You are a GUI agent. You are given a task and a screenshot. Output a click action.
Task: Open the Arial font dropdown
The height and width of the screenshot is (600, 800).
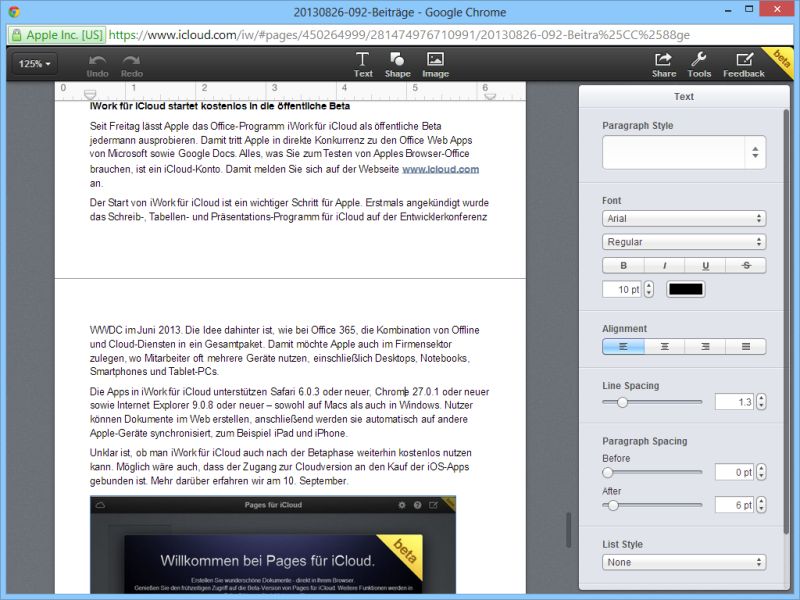point(684,218)
